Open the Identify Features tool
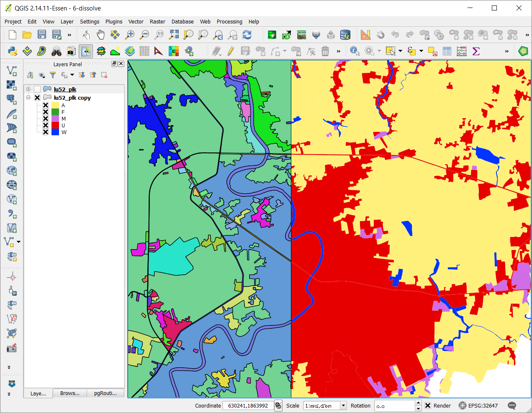 click(x=354, y=51)
